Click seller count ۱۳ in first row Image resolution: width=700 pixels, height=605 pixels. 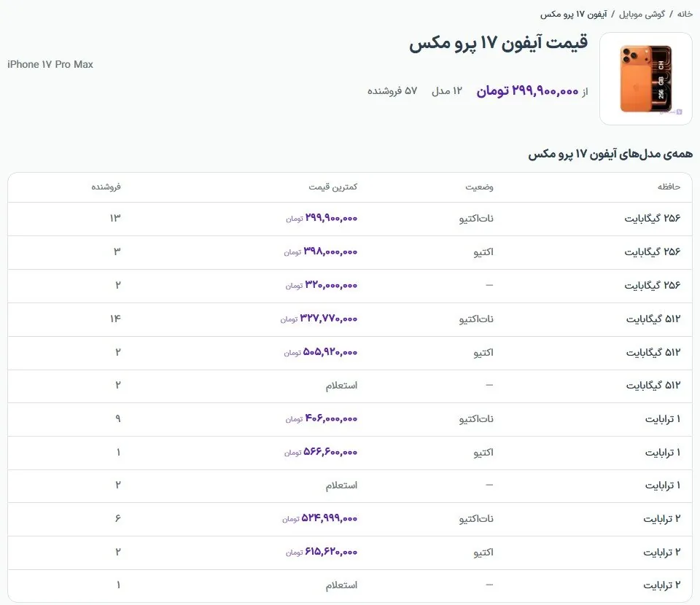115,218
